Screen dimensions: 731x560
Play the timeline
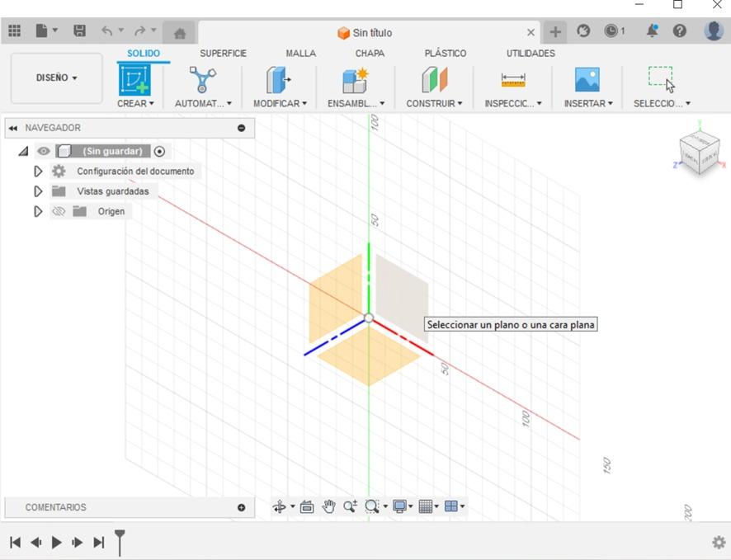[56, 543]
